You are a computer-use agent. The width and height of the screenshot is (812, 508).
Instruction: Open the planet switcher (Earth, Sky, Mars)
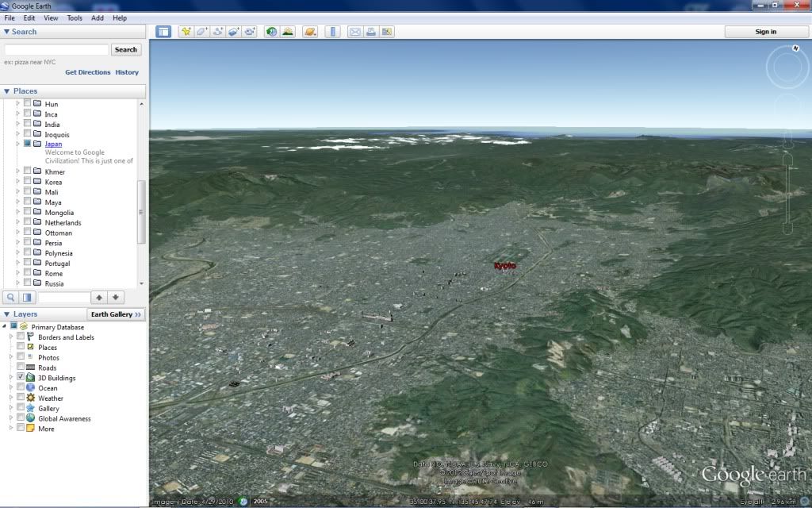pos(310,32)
